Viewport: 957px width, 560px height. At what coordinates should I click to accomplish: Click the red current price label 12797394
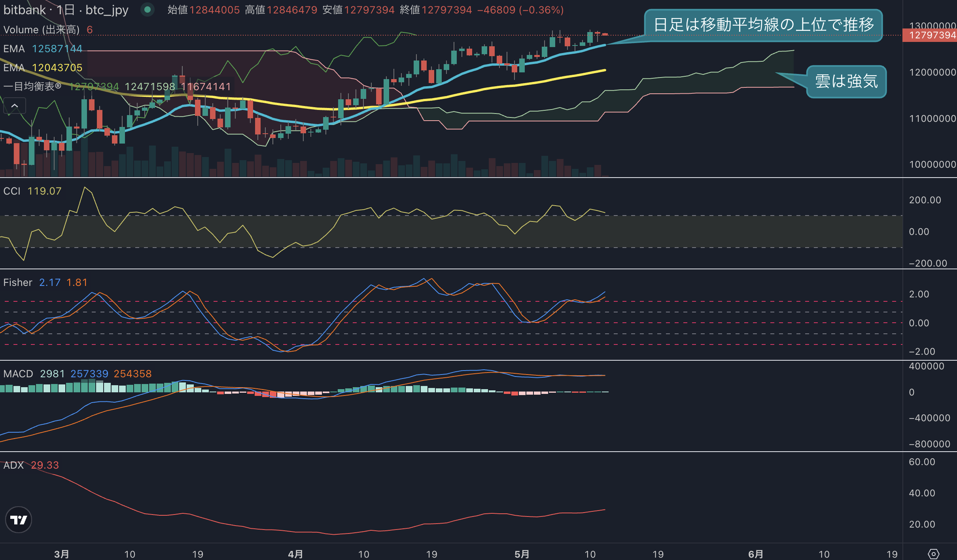(930, 35)
